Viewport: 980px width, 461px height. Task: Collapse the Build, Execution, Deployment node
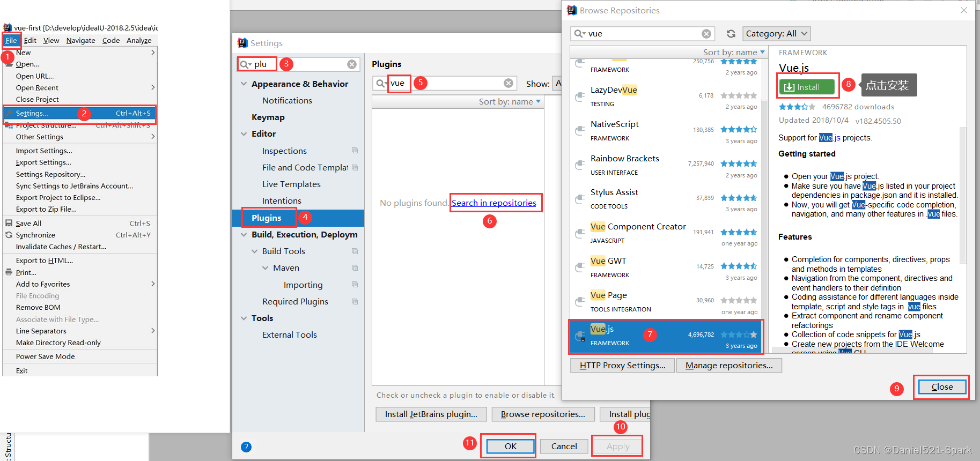(x=244, y=234)
